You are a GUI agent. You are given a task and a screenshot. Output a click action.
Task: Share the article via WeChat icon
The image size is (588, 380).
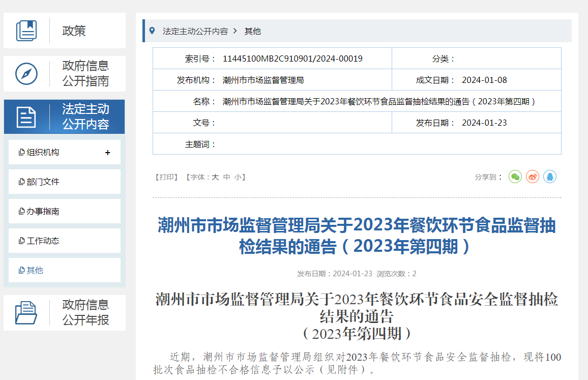(515, 177)
